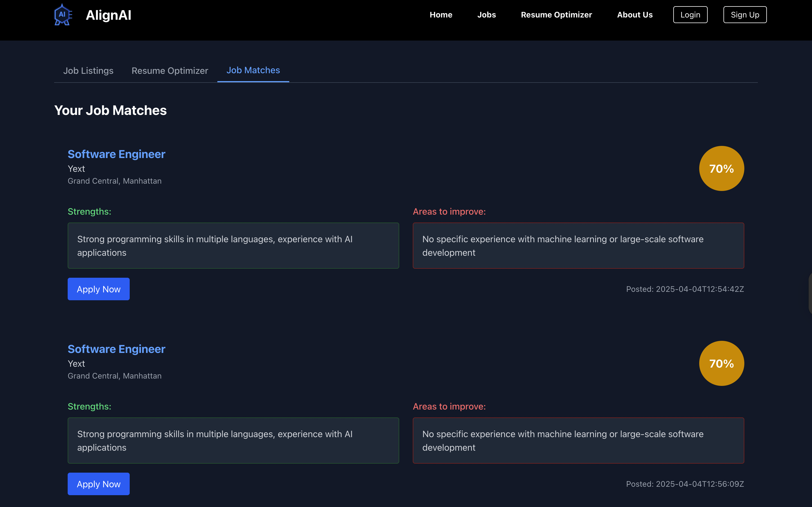Open Home in the top navigation

(x=441, y=15)
